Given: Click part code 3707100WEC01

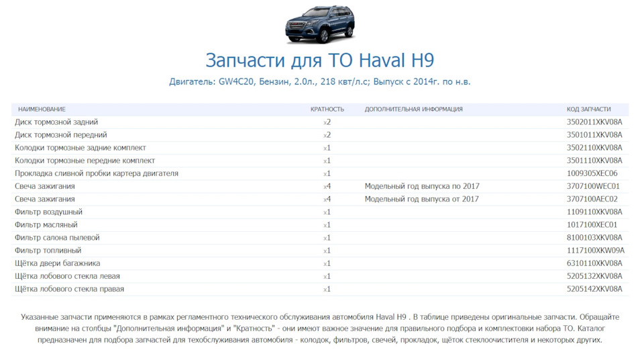Looking at the screenshot, I should tap(593, 186).
